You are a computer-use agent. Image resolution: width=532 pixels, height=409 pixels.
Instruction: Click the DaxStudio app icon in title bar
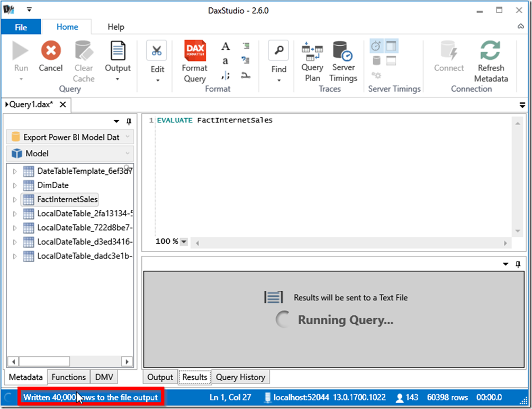click(9, 10)
